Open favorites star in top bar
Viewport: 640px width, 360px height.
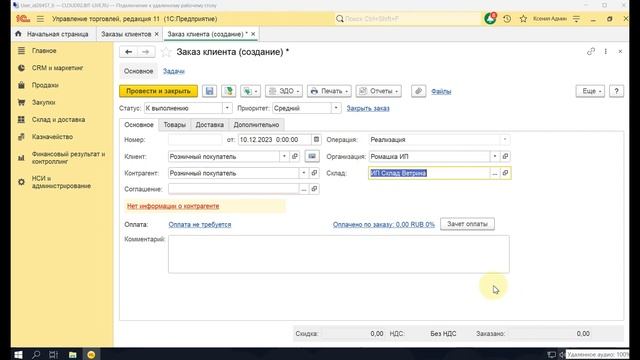pyautogui.click(x=523, y=19)
